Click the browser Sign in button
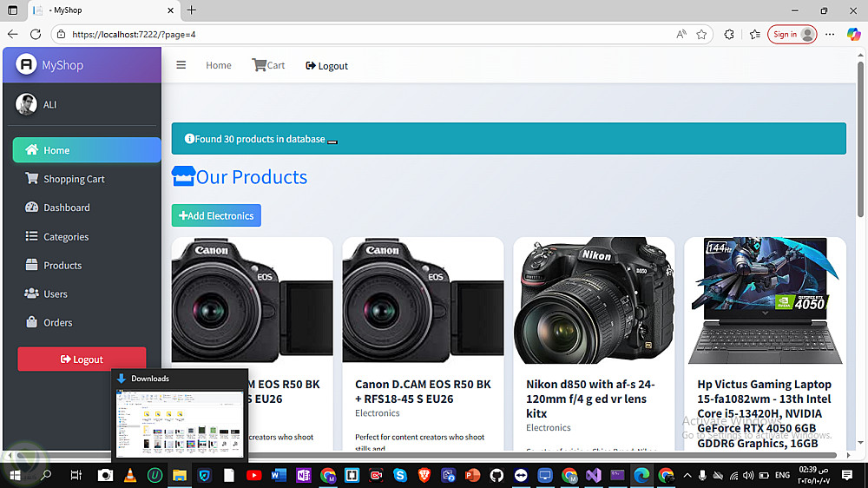The image size is (868, 488). point(792,35)
